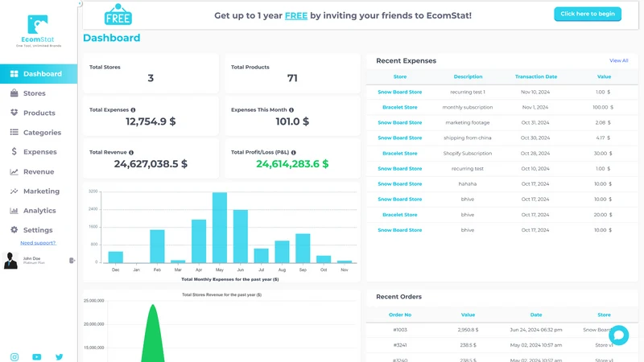Click the Jun bar in expenses chart
Image resolution: width=644 pixels, height=362 pixels.
[240, 237]
